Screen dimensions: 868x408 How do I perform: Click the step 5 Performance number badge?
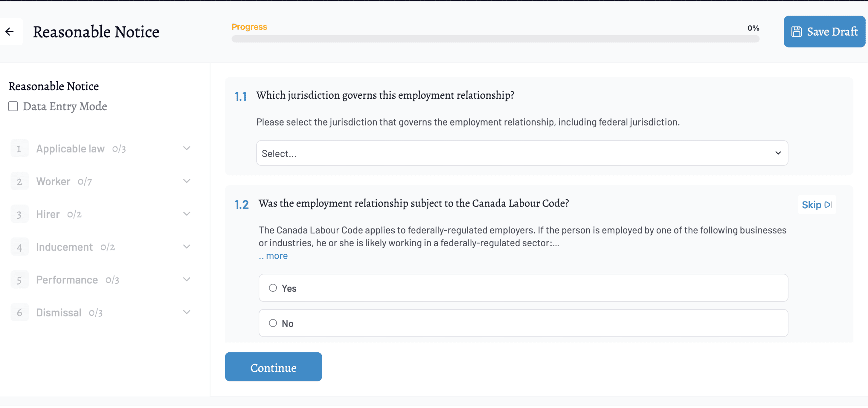pyautogui.click(x=19, y=280)
